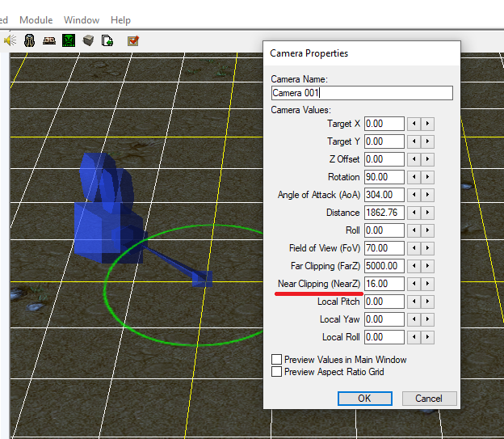Screen dimensions: 504x439
Task: Click the Local Pitch value field
Action: [x=384, y=302]
